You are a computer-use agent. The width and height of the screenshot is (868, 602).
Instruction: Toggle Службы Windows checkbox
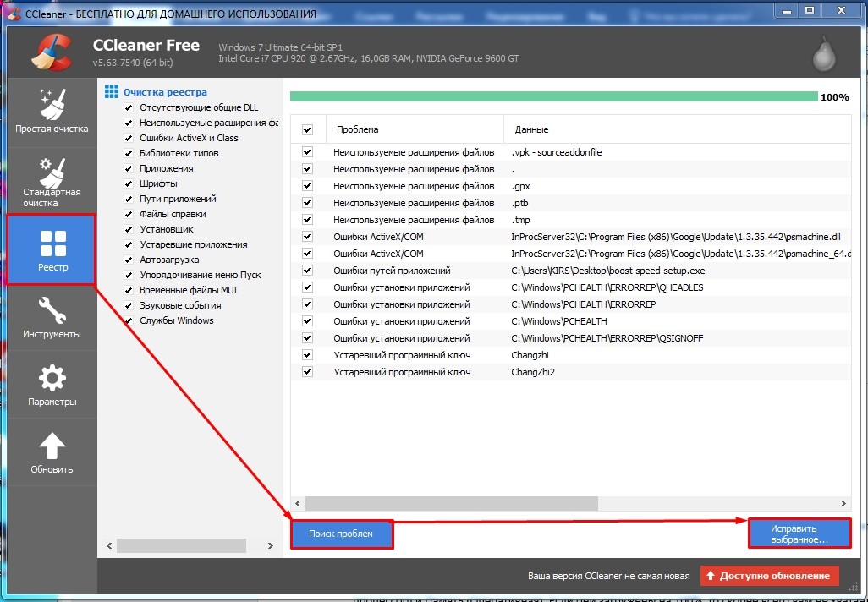coord(129,320)
